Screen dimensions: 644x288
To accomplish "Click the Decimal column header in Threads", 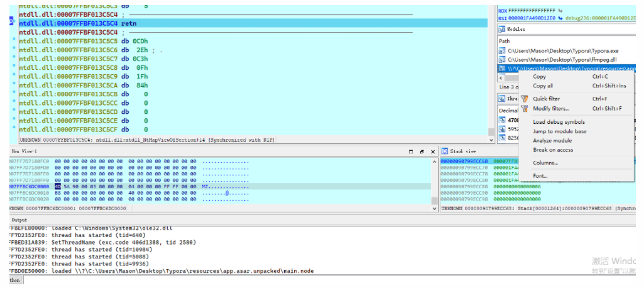I will click(508, 111).
